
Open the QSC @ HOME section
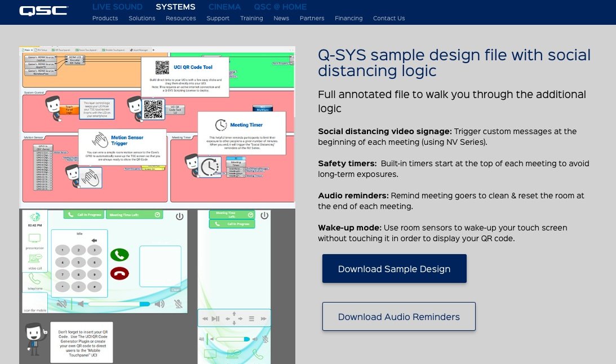coord(280,7)
